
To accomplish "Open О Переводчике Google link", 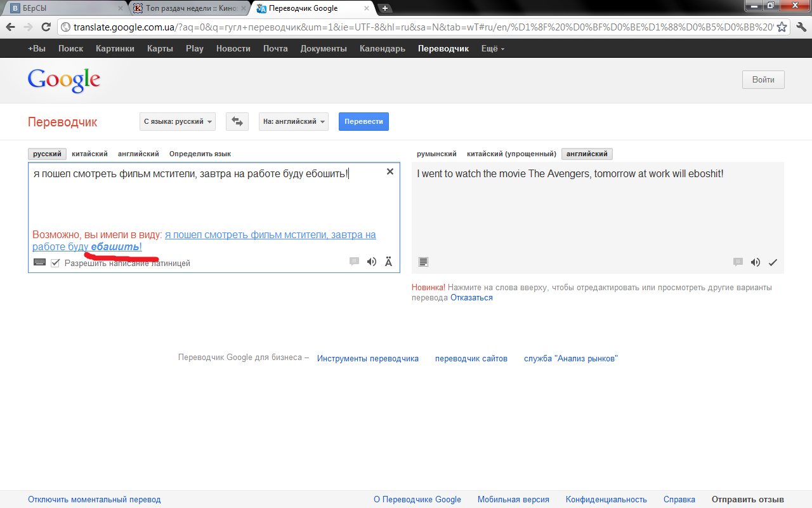I will point(417,500).
